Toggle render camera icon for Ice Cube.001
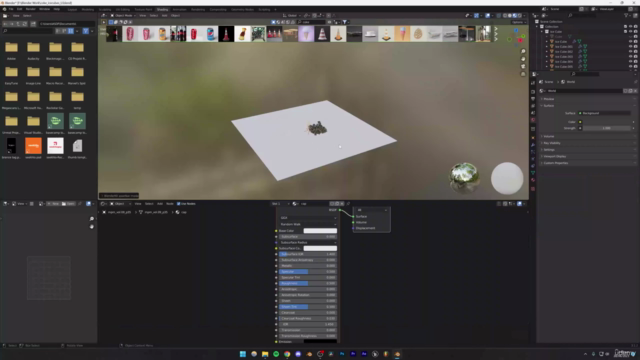 tap(636, 47)
